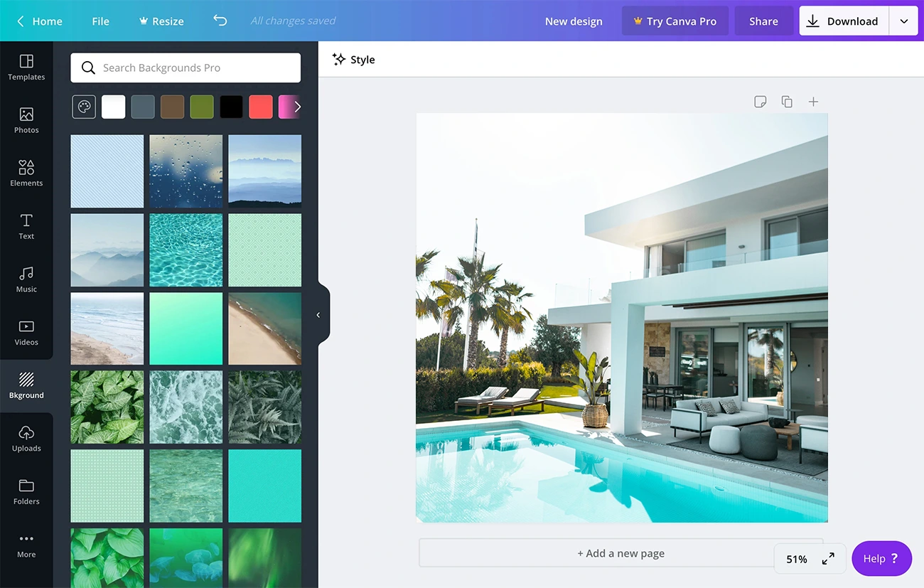Select the Elements sidebar icon
Viewport: 924px width, 588px height.
pos(26,172)
